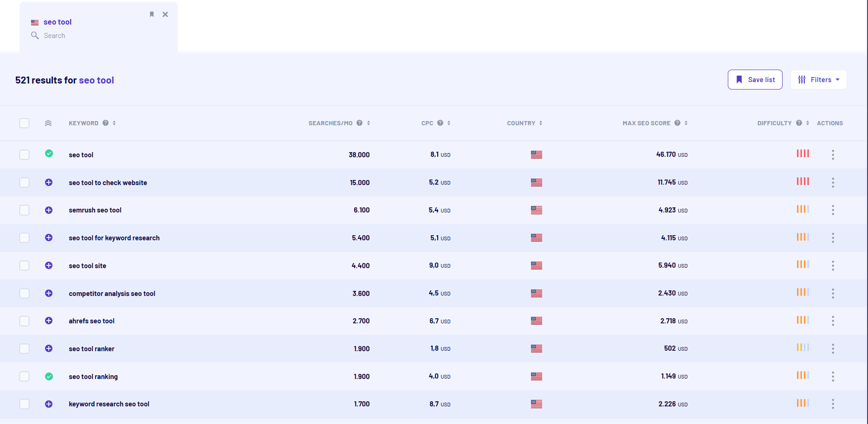Open the help icon next to KEYWORD header
Image resolution: width=868 pixels, height=424 pixels.
coord(106,122)
